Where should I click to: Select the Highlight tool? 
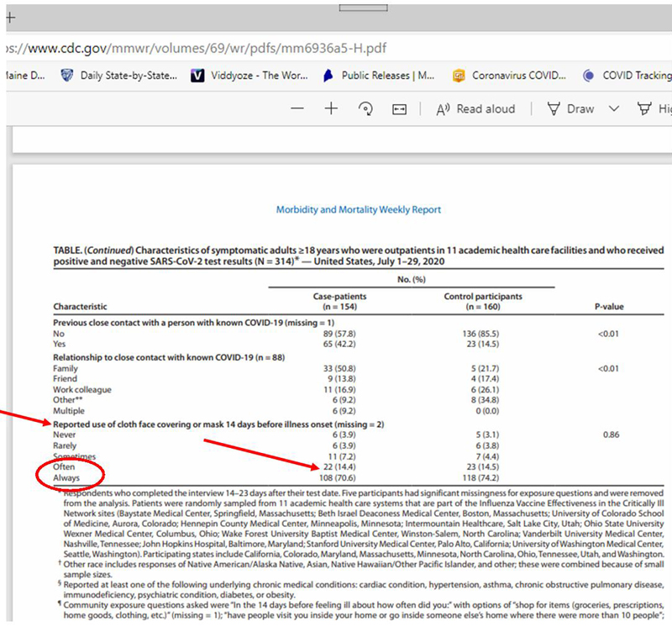tap(654, 109)
